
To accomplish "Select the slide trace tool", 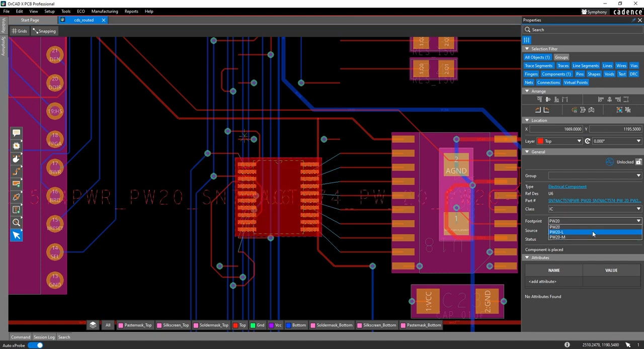I will [16, 197].
